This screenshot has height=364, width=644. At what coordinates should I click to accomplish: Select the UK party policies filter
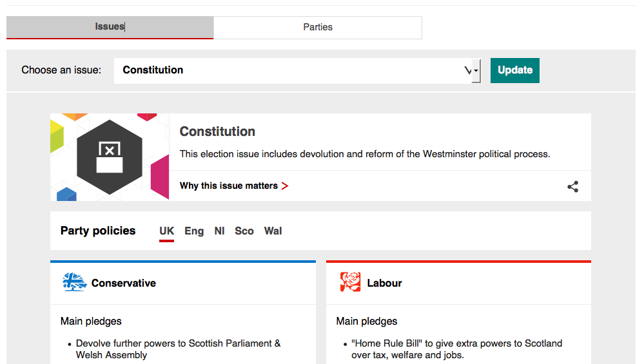167,231
